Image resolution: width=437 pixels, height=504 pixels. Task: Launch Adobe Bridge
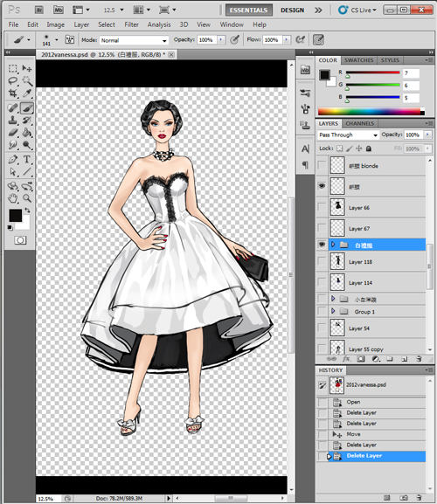[39, 10]
